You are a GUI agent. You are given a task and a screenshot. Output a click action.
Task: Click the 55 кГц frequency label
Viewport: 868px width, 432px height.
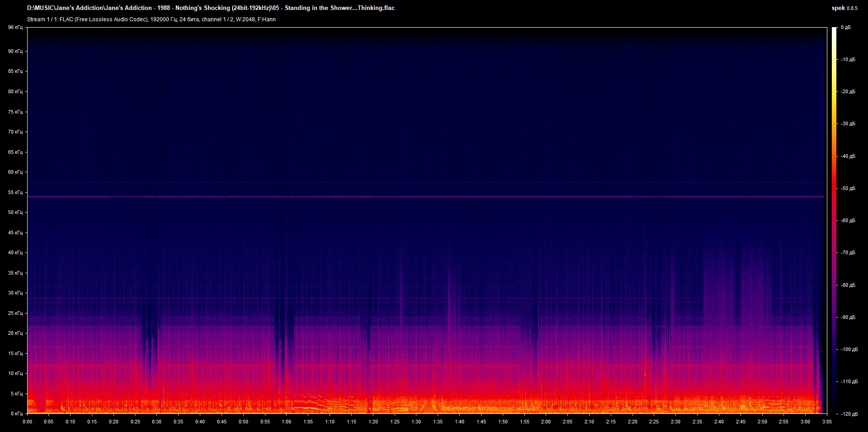click(x=15, y=192)
